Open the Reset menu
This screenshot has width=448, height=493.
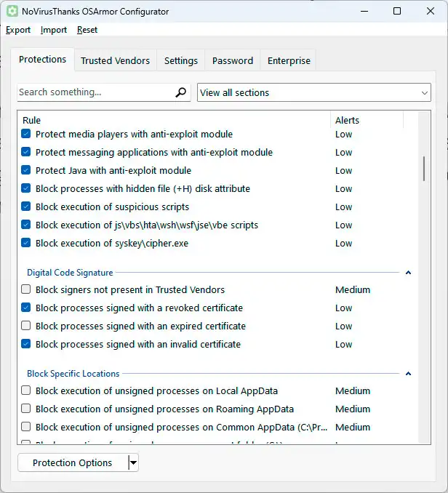click(87, 30)
